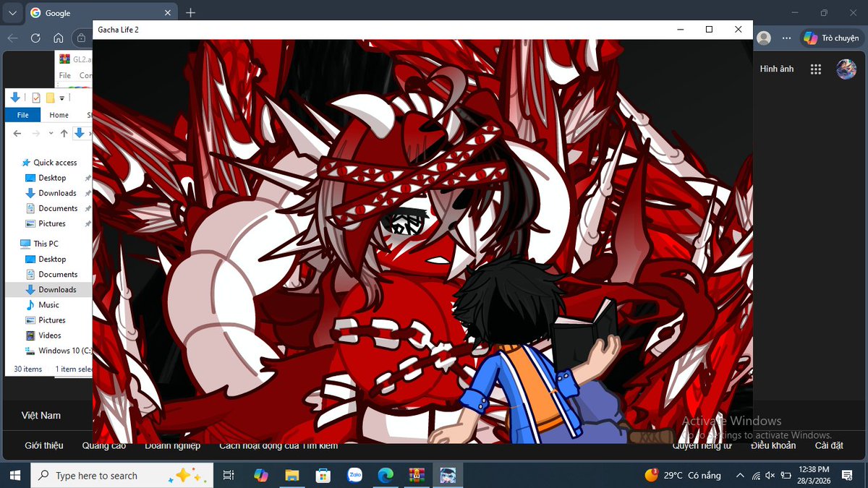Open Giới thiệu footer link
Image resolution: width=868 pixels, height=488 pixels.
[44, 446]
